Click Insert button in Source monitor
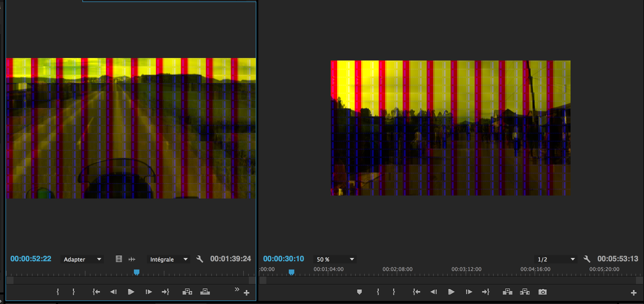Image resolution: width=644 pixels, height=304 pixels. (x=187, y=292)
